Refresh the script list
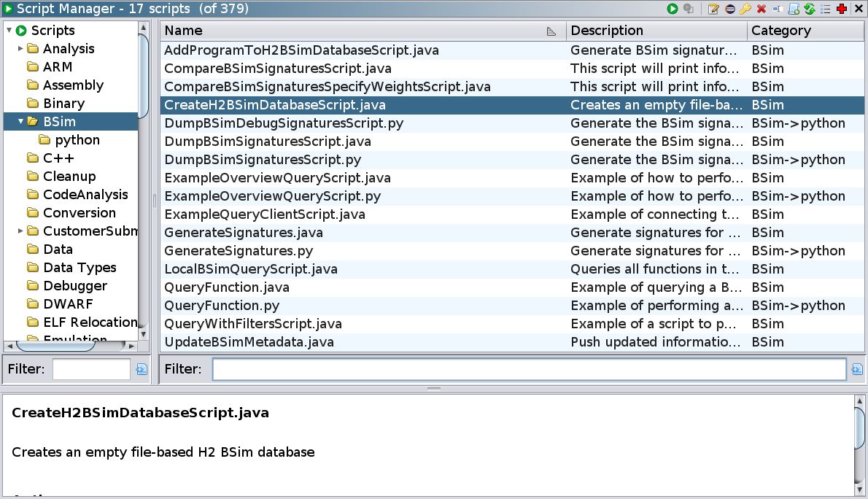 [x=809, y=9]
